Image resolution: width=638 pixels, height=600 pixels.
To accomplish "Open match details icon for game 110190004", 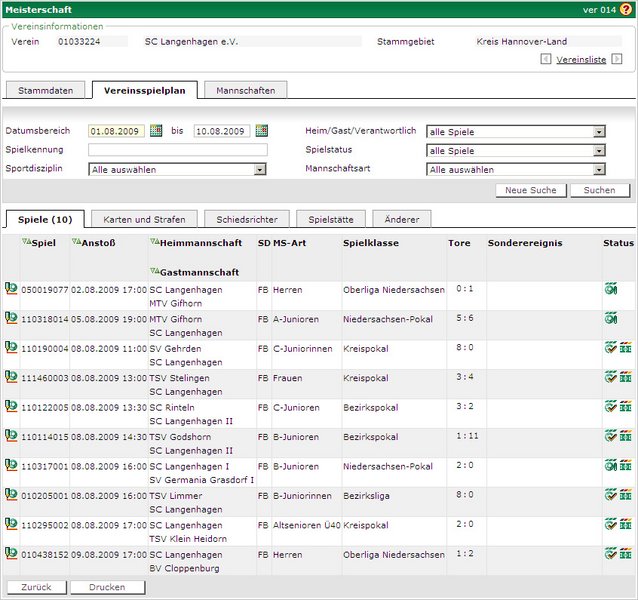I will point(11,347).
